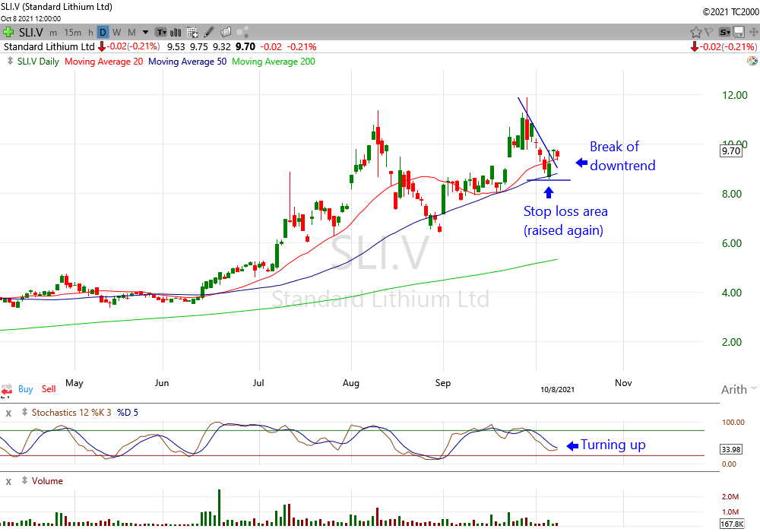
Task: Switch to 1-minute 'm' timeframe
Action: pyautogui.click(x=53, y=33)
